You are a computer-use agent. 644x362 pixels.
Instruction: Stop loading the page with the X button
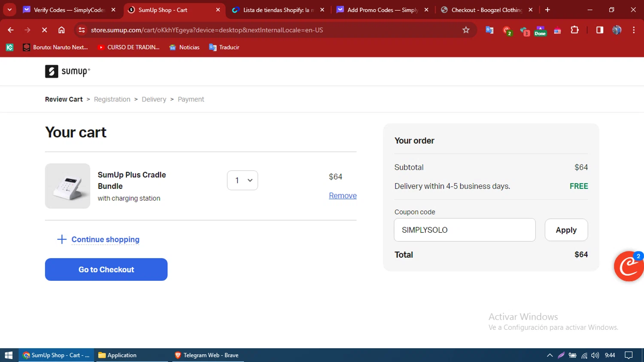click(x=44, y=30)
